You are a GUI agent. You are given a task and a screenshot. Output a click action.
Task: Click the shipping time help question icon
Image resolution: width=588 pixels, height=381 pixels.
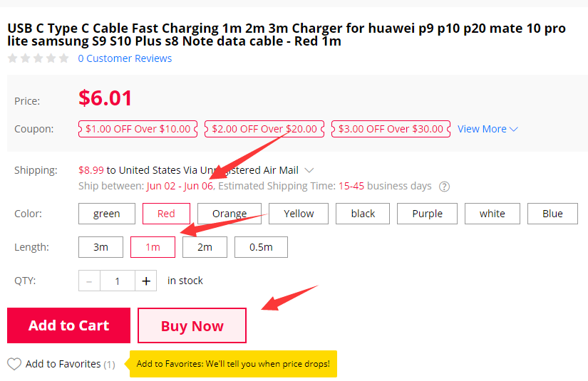pyautogui.click(x=444, y=187)
